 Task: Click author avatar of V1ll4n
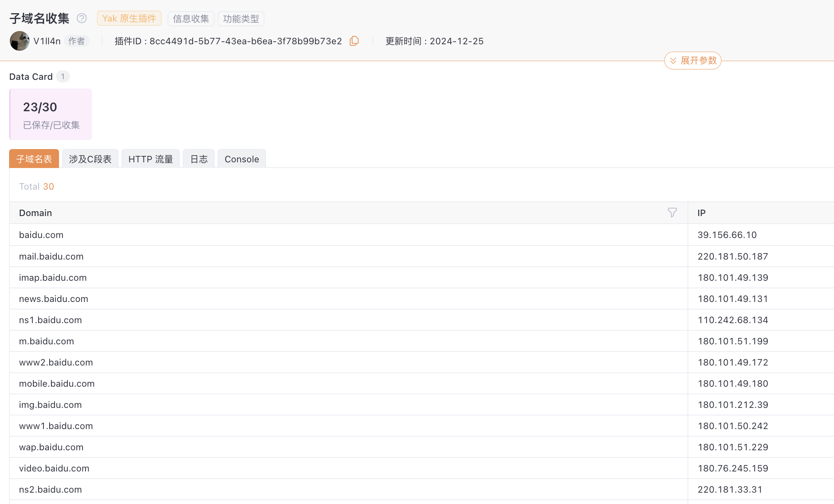click(20, 41)
